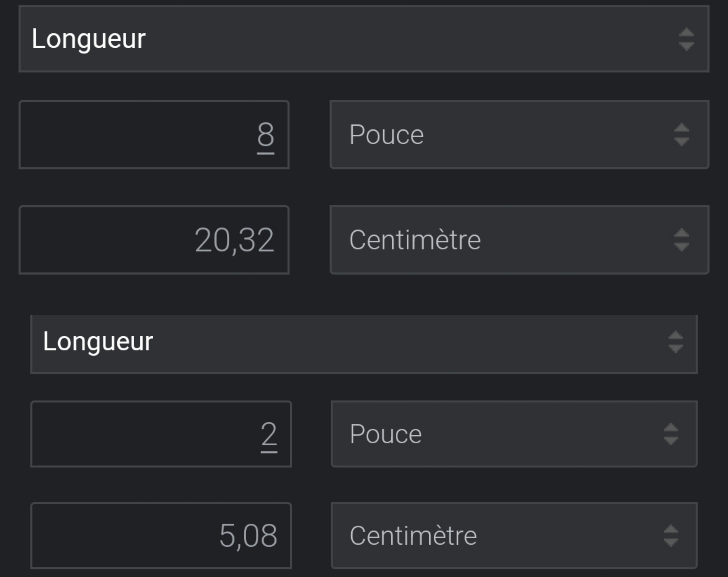Open the upper Longueur category dropdown

point(363,39)
